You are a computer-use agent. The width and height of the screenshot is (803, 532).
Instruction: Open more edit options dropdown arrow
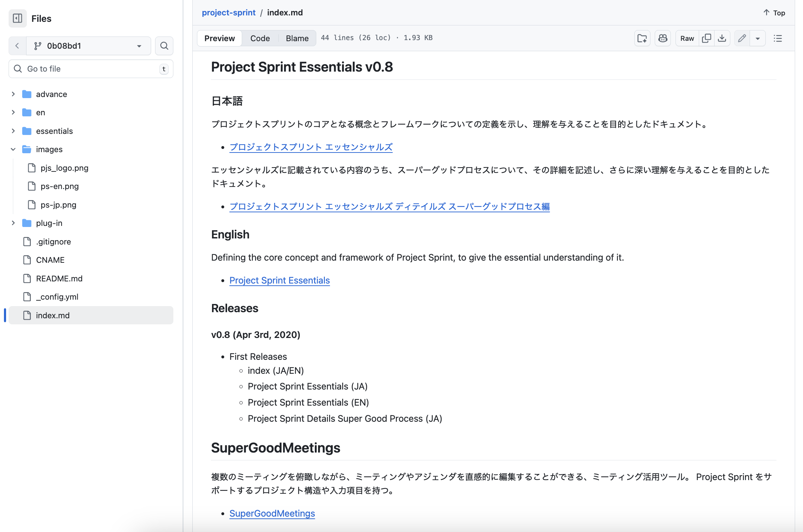[x=758, y=38]
